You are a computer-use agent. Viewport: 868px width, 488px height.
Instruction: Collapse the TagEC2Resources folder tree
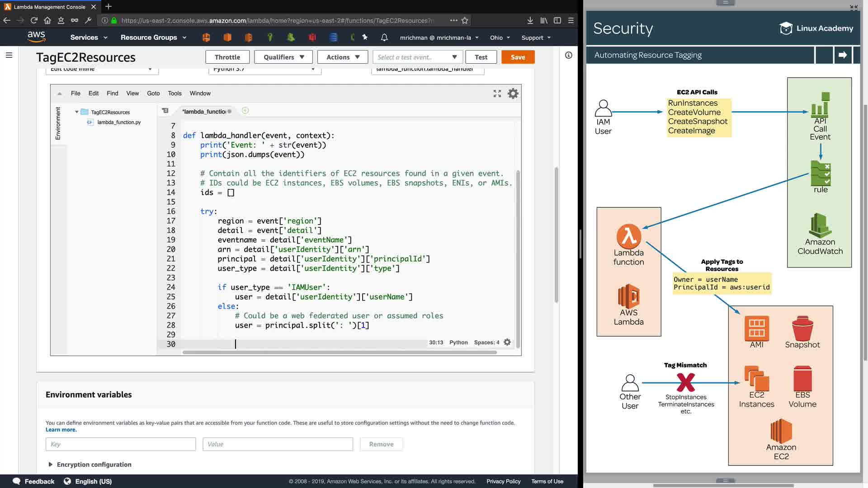(x=77, y=112)
